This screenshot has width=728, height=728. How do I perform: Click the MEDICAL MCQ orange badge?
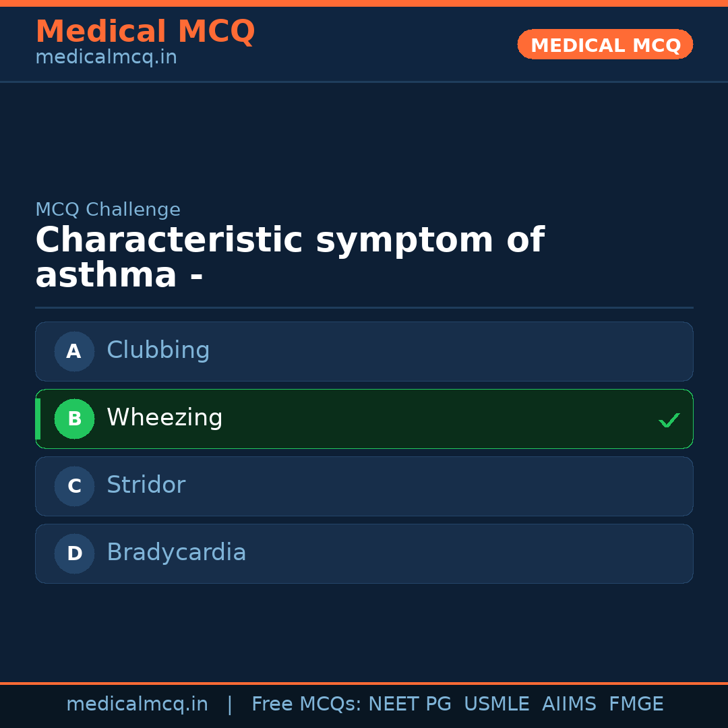tap(605, 44)
